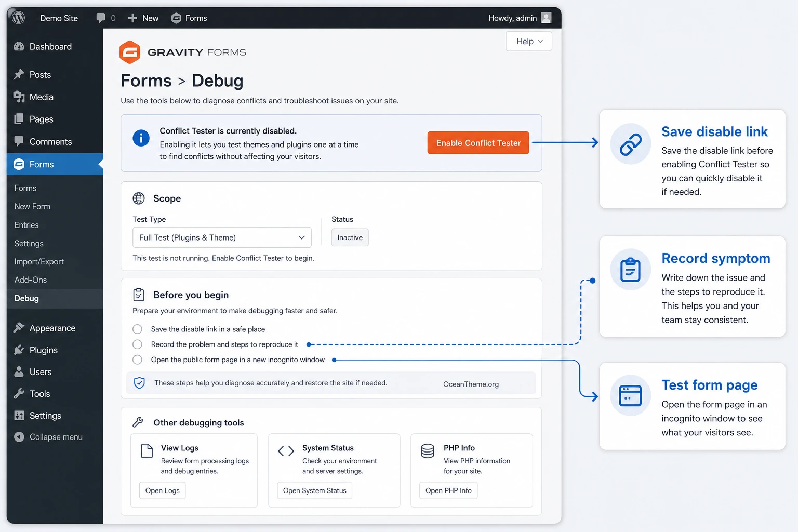Click the plus icon beside New
This screenshot has width=798, height=532.
click(132, 18)
